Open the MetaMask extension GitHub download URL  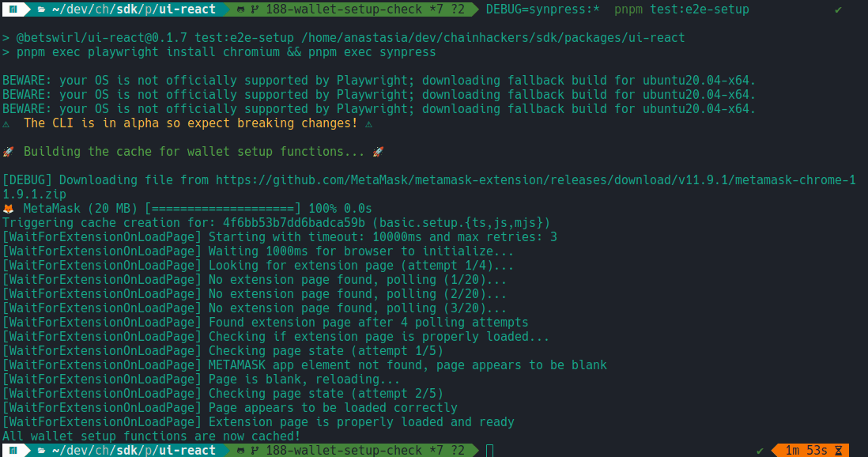pos(429,187)
